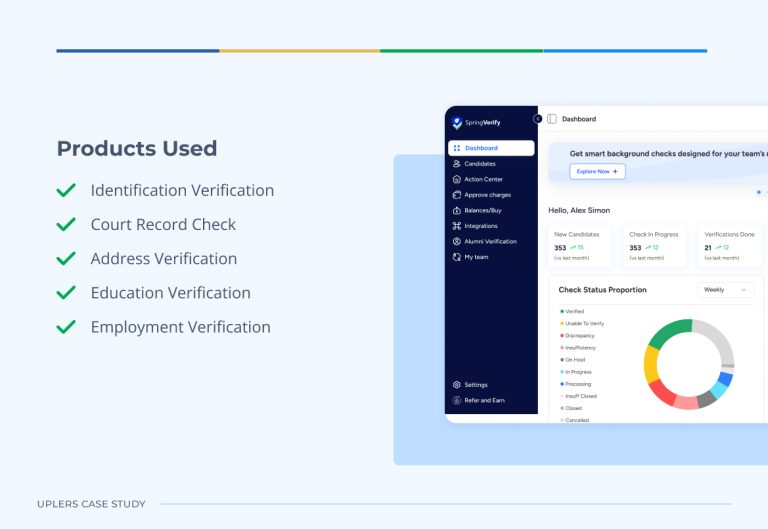This screenshot has width=768, height=529.
Task: Expand the Weekly period dropdown
Action: 725,290
